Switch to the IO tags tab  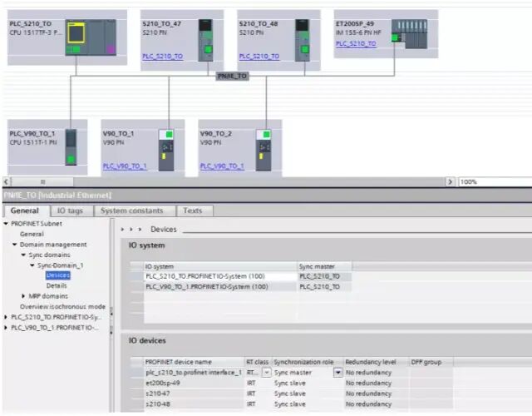pos(70,210)
